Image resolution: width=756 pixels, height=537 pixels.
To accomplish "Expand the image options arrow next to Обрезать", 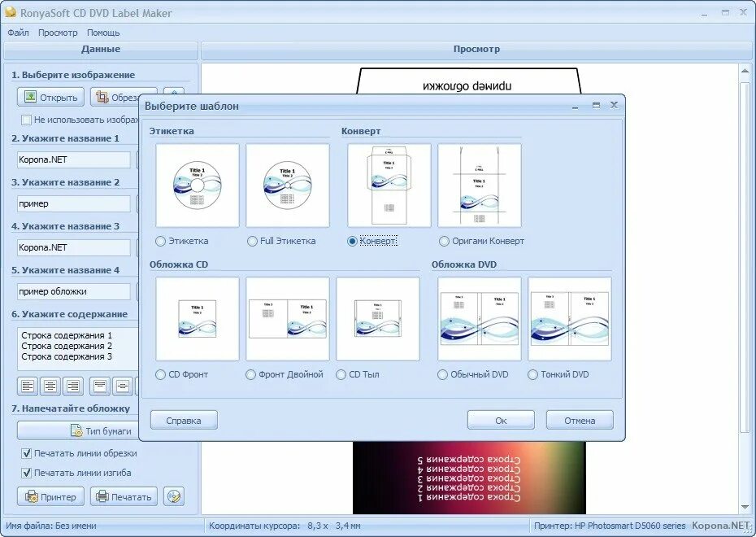I will click(173, 92).
